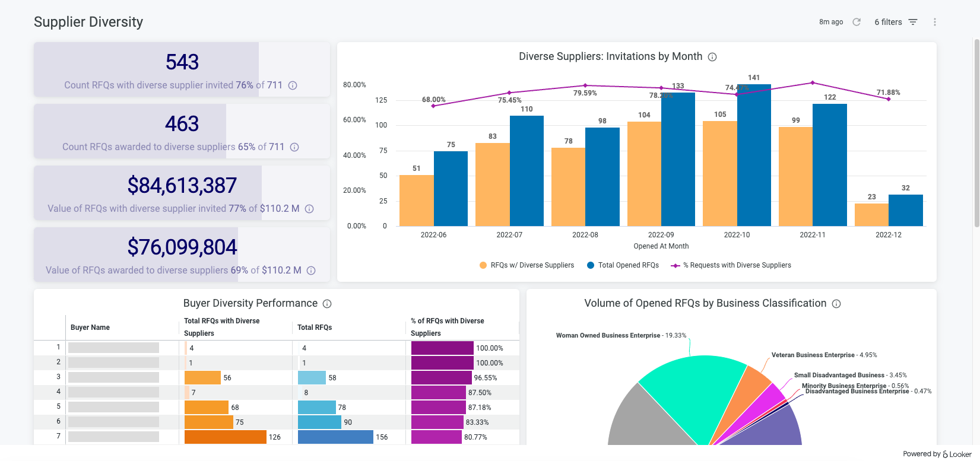Open the 6 filters panel
The image size is (980, 461).
[x=896, y=22]
